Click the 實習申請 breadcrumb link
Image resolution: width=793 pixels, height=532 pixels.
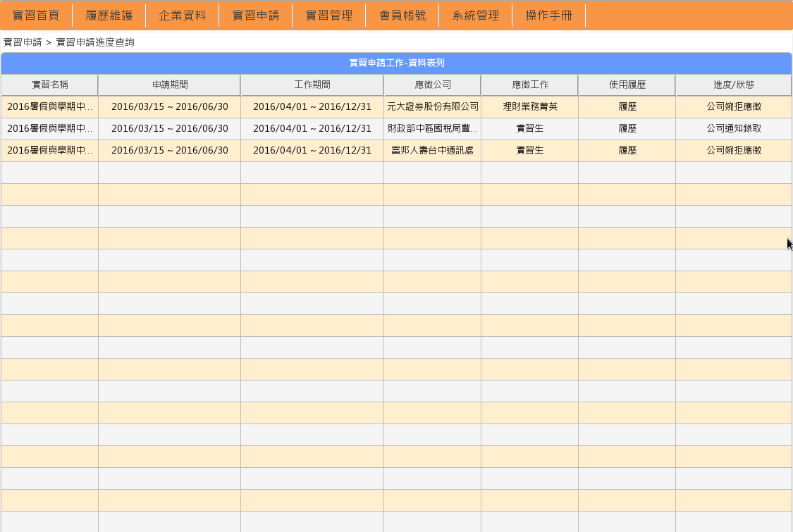pyautogui.click(x=23, y=42)
